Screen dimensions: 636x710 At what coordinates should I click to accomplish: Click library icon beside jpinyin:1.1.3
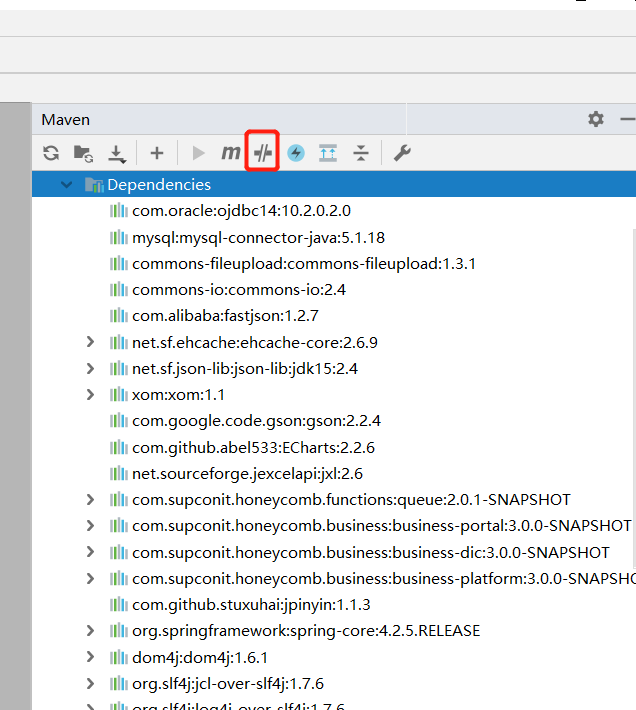pos(119,604)
